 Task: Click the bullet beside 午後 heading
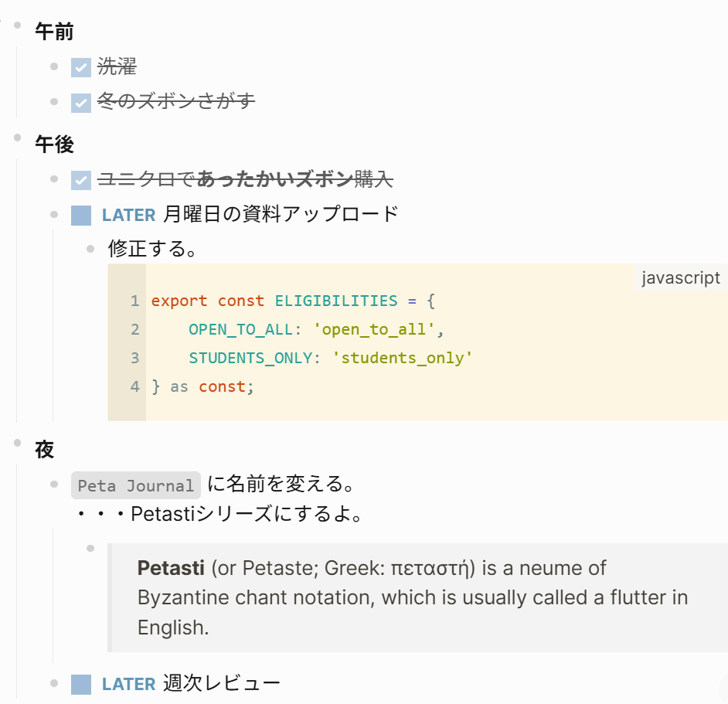[18, 138]
